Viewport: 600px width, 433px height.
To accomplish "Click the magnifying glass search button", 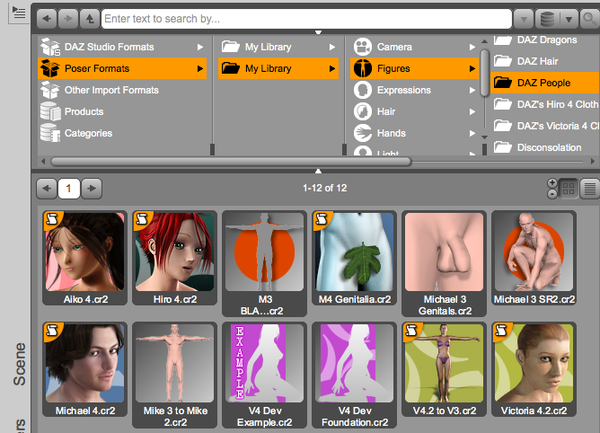I will pyautogui.click(x=590, y=19).
